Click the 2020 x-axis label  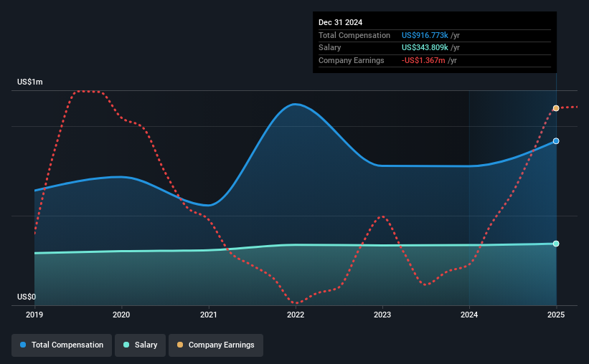coord(121,315)
